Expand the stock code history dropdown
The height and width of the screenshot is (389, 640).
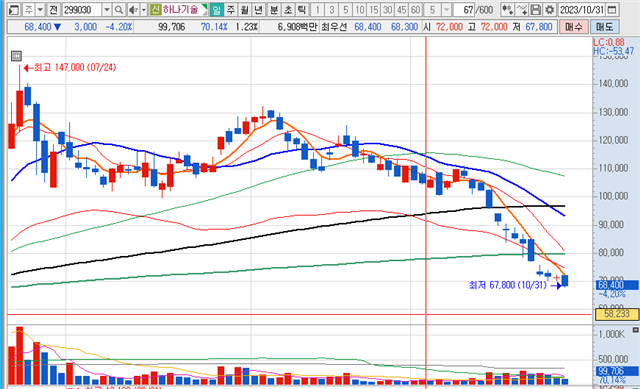107,9
